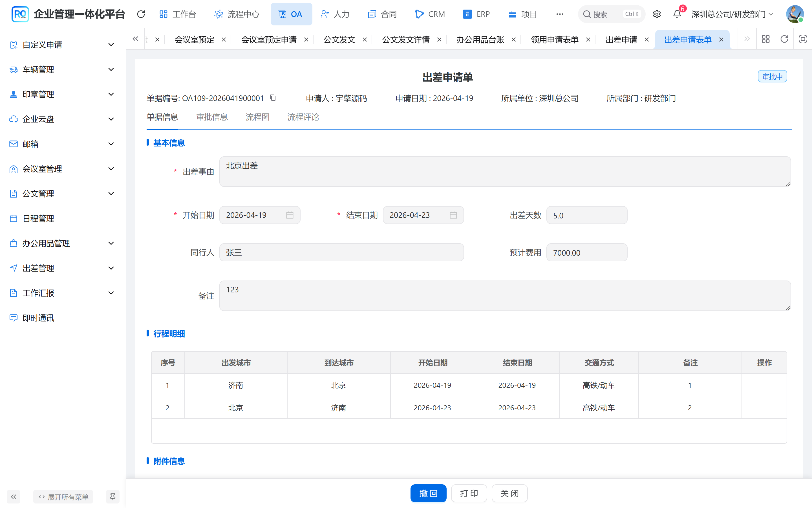This screenshot has width=812, height=508.
Task: Click the 审批中 status tag
Action: [x=772, y=76]
